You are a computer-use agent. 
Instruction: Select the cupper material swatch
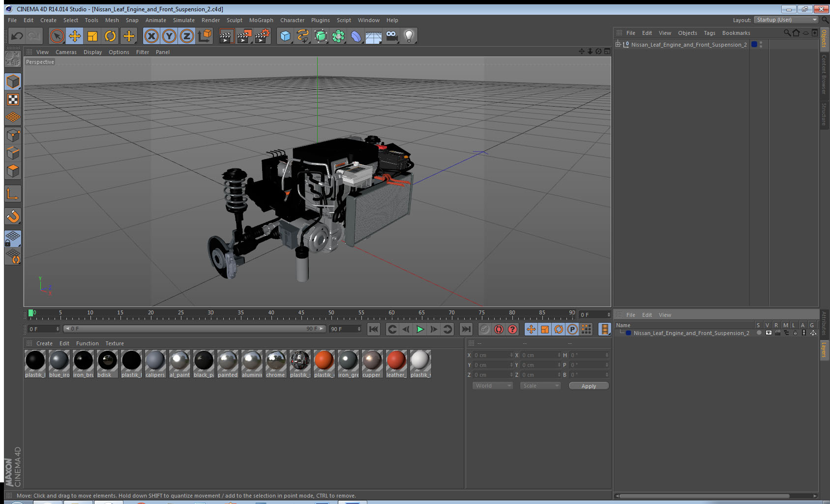tap(372, 364)
